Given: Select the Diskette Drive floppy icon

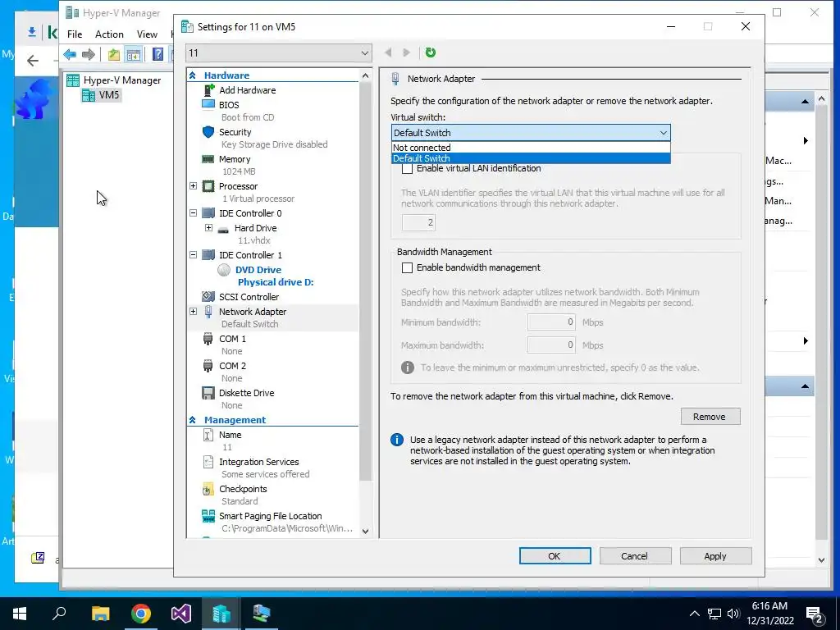Looking at the screenshot, I should point(208,393).
